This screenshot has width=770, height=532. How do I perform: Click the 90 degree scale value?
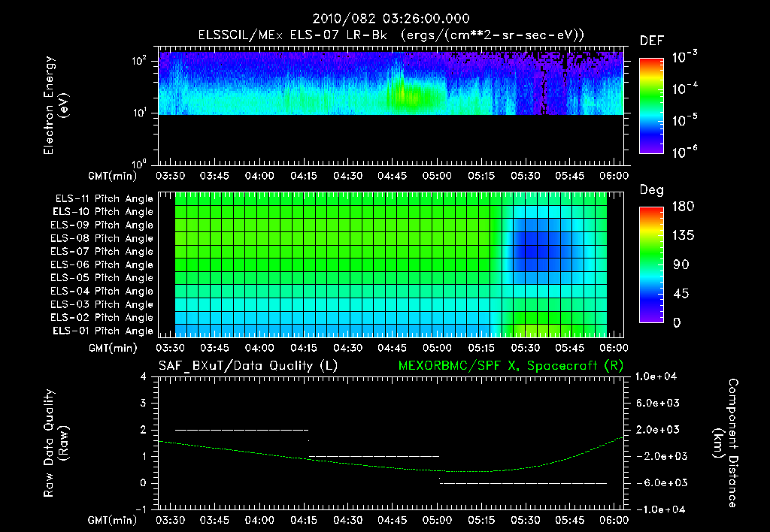point(681,264)
